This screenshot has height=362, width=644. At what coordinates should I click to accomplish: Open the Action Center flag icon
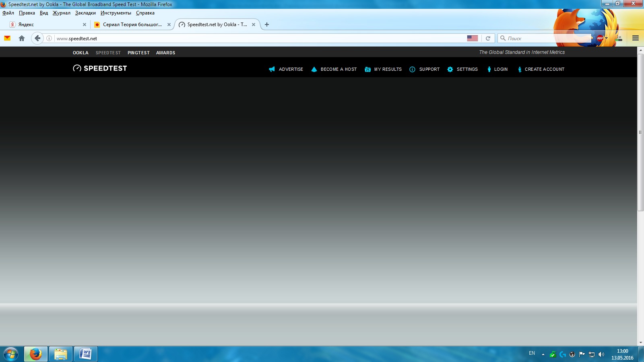coord(582,354)
